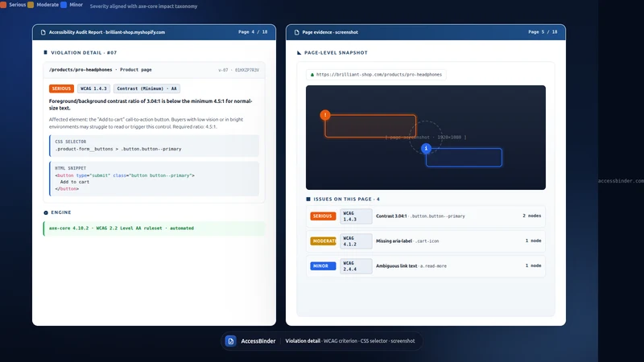Click the lock icon in the URL field
Image resolution: width=644 pixels, height=362 pixels.
click(x=312, y=75)
